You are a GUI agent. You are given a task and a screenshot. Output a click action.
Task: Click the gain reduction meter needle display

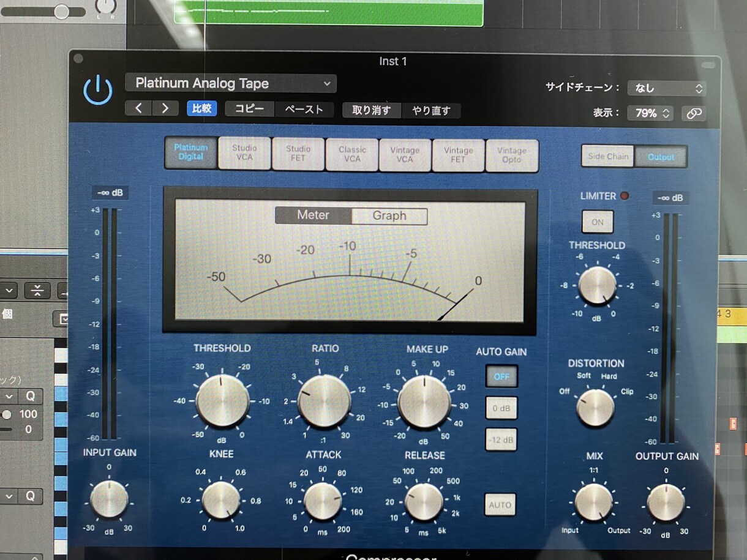[350, 261]
